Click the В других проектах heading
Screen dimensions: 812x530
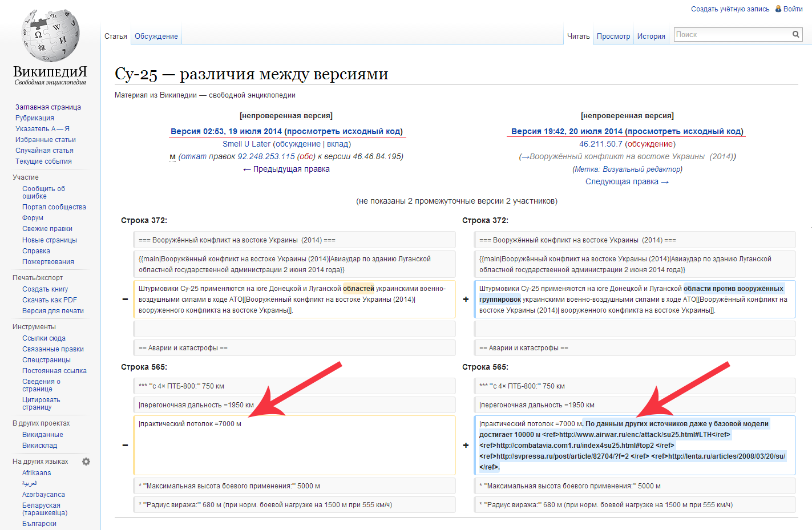[41, 423]
